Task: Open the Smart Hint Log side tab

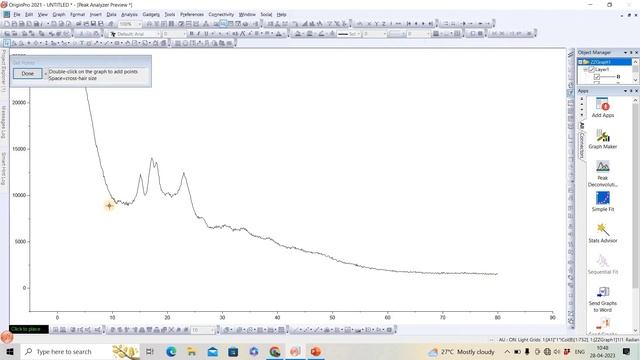Action: tap(4, 169)
